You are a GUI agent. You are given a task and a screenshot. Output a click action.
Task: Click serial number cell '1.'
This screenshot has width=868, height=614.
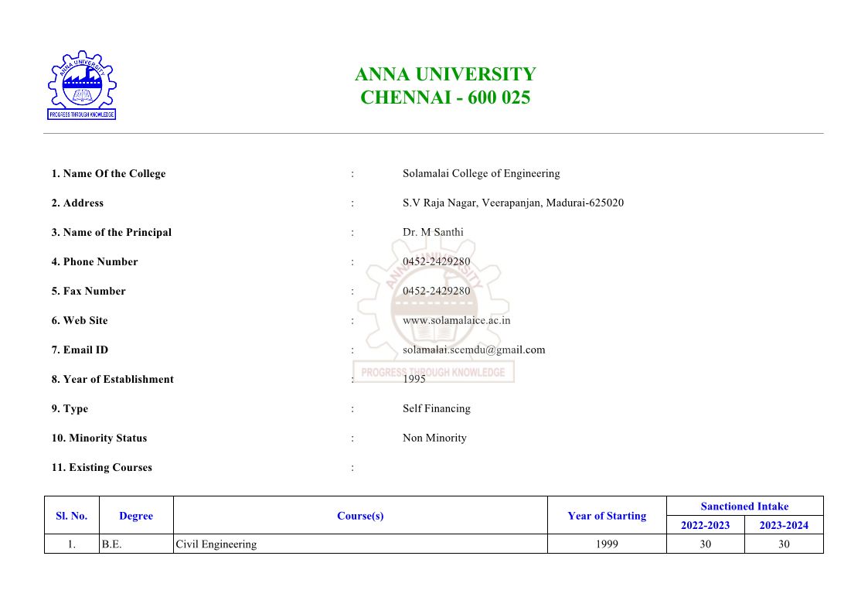pos(71,544)
